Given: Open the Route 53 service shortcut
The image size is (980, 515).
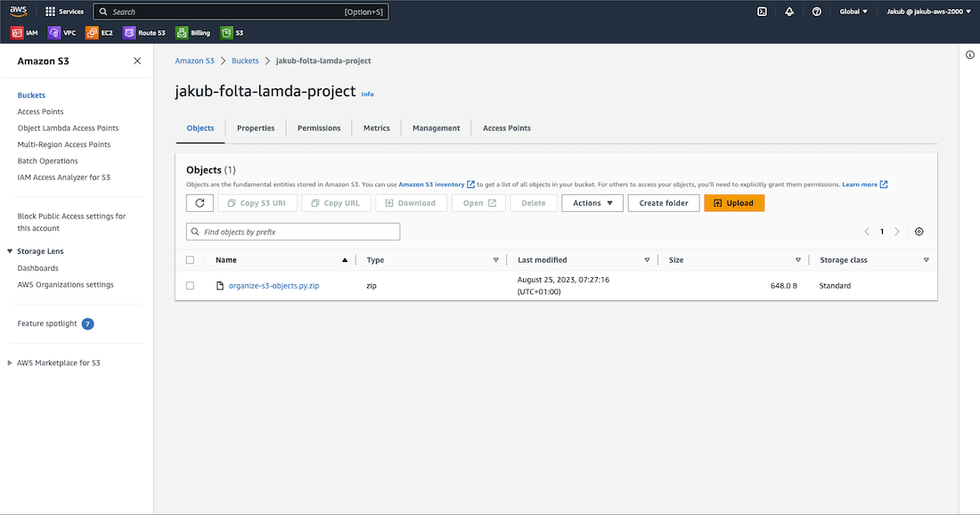Looking at the screenshot, I should [144, 33].
